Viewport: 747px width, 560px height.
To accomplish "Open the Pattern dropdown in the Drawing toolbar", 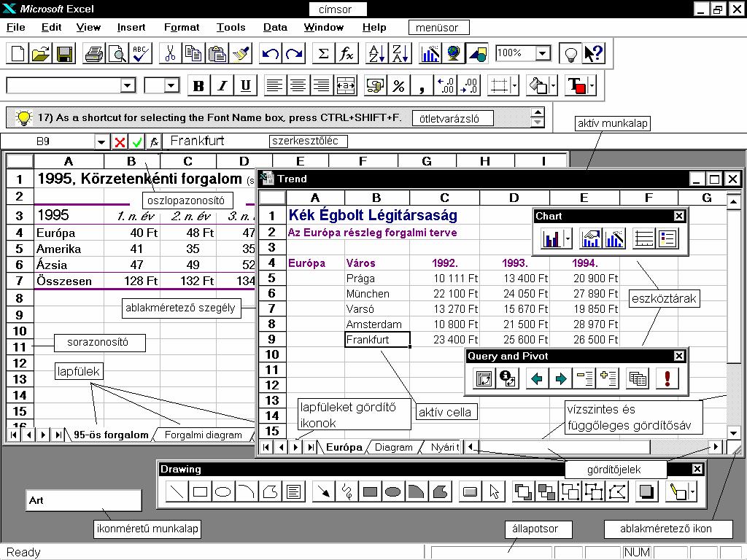I will (x=692, y=491).
